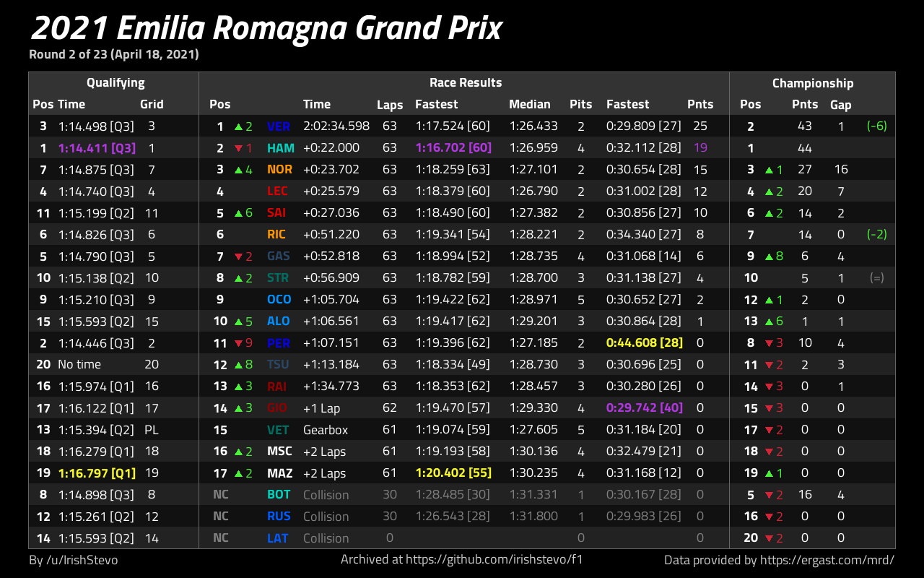The image size is (924, 578).
Task: Click the green up arrow beside ALO
Action: pyautogui.click(x=239, y=322)
